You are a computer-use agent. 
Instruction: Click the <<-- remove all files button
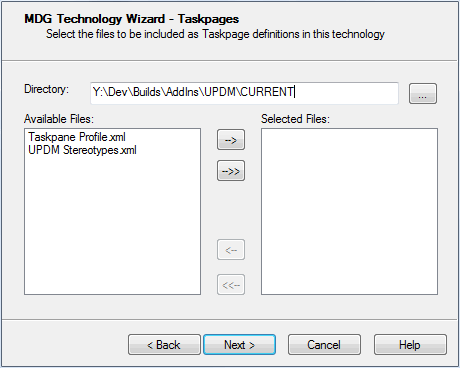(231, 285)
